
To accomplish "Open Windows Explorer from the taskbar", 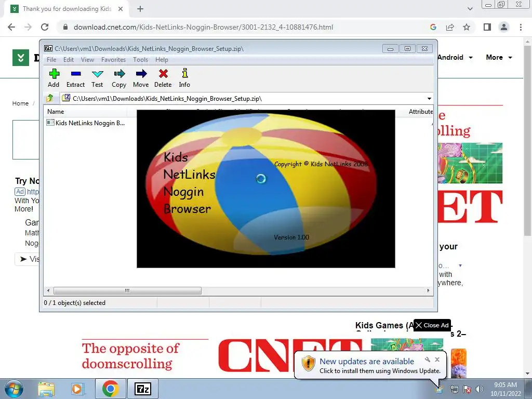I will [x=46, y=389].
